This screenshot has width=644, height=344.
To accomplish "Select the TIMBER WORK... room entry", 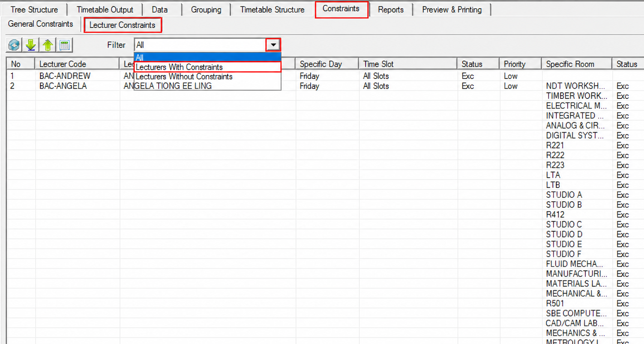I will coord(576,96).
